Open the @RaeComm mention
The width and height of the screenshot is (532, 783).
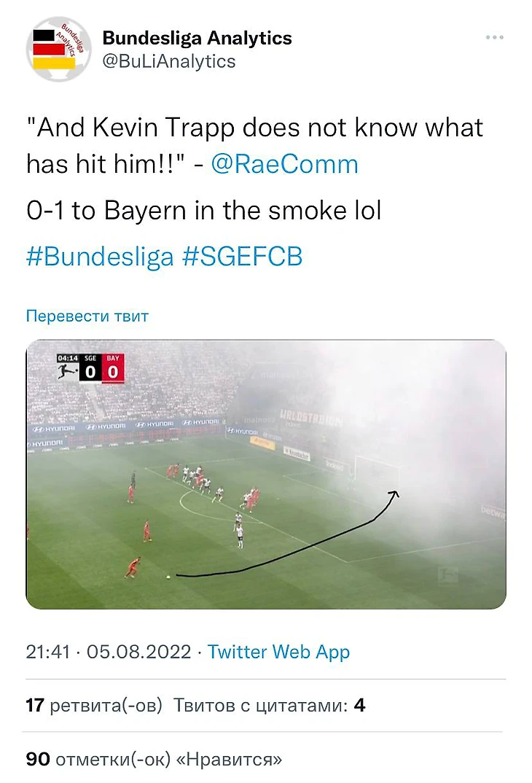(284, 164)
